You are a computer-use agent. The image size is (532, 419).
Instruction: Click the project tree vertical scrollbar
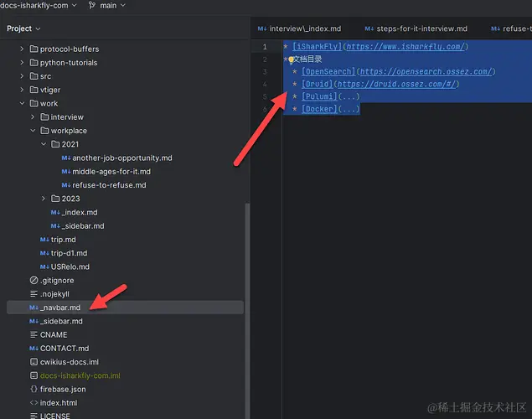pos(247,310)
